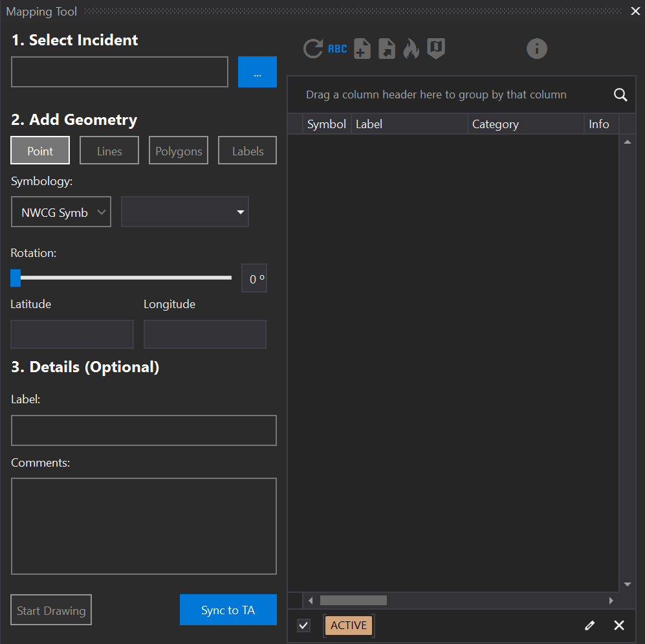Sort by the Category column header
The width and height of the screenshot is (645, 644).
(x=525, y=124)
